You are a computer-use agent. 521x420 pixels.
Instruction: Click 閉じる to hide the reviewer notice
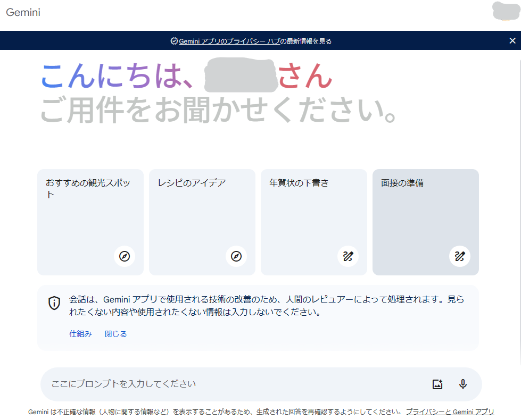point(115,334)
